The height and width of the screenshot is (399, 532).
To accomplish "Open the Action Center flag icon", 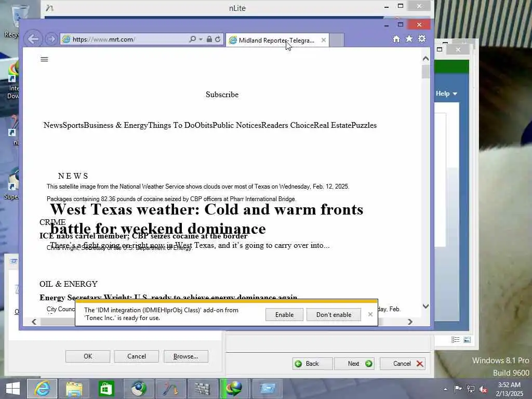I will click(458, 389).
